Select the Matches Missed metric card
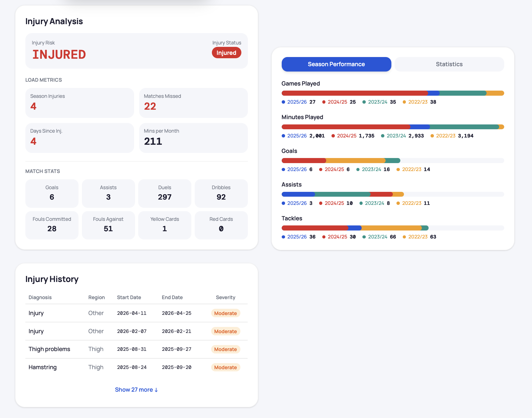 coord(193,103)
